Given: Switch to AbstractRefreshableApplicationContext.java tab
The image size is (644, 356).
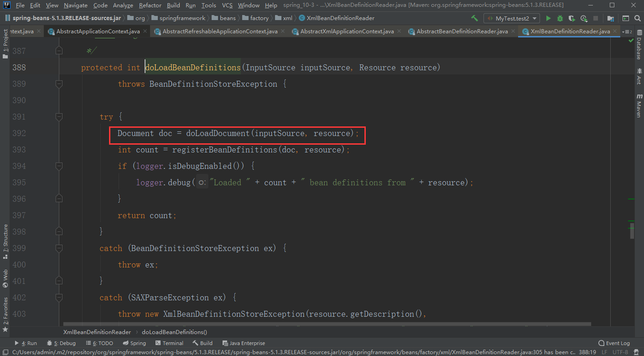Looking at the screenshot, I should pyautogui.click(x=220, y=31).
